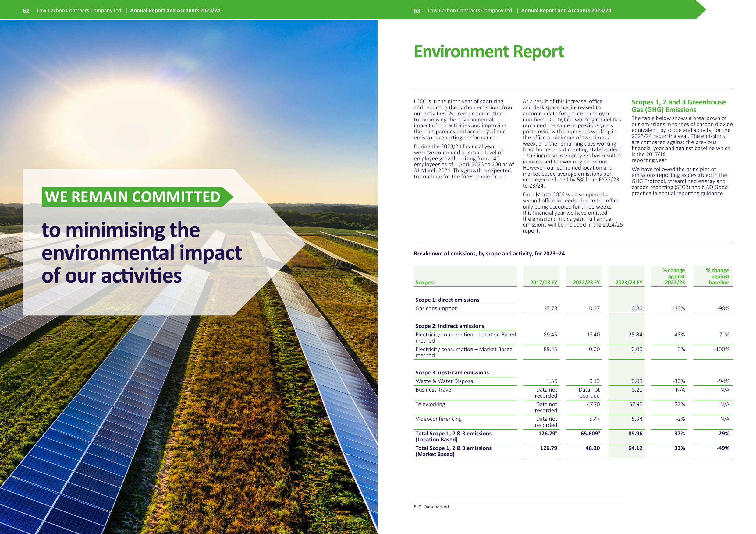This screenshot has width=756, height=534.
Task: Click the 'Waste & Water Disposal' row label
Action: coord(445,381)
